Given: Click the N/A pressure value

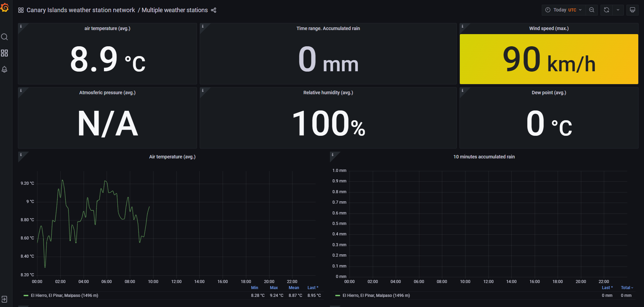Looking at the screenshot, I should point(107,124).
